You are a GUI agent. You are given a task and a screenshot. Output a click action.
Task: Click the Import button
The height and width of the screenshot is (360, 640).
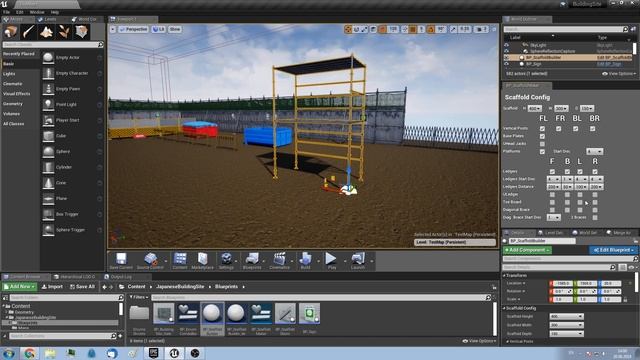coord(52,287)
